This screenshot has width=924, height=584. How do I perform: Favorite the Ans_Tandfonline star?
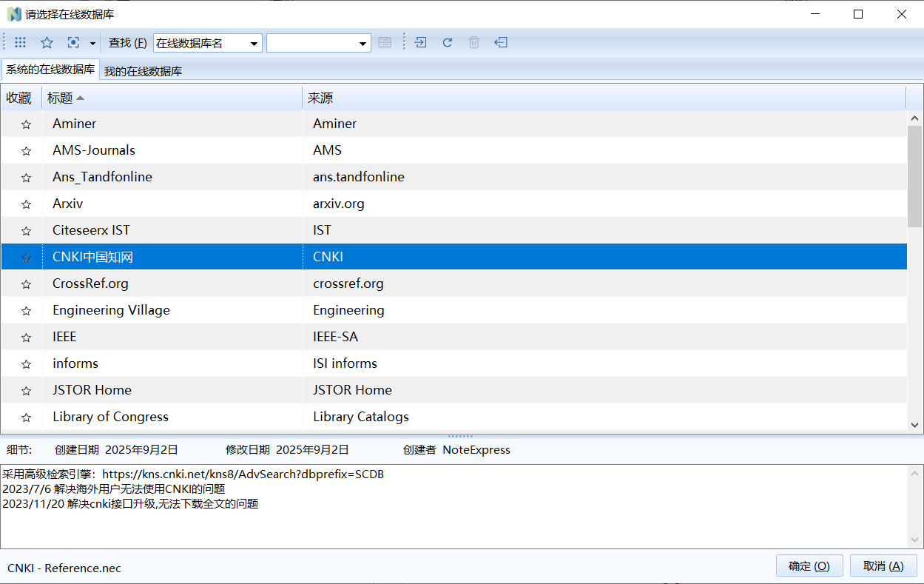[27, 178]
